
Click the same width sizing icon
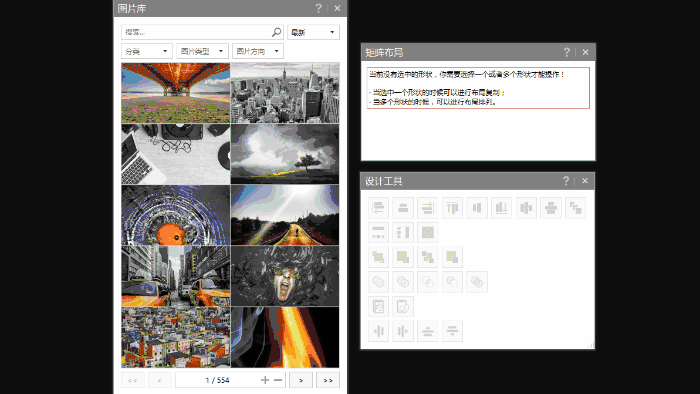[378, 232]
